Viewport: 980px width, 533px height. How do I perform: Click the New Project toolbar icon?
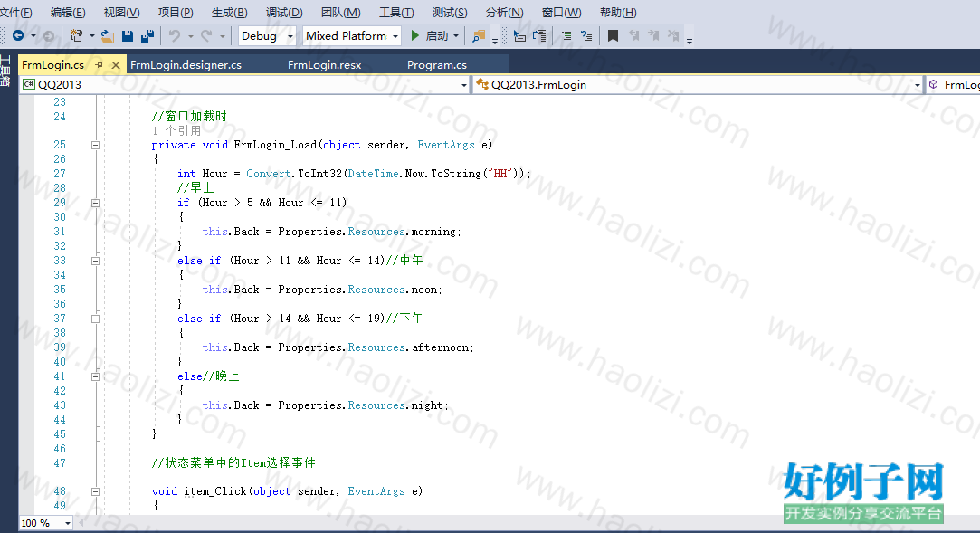coord(76,35)
